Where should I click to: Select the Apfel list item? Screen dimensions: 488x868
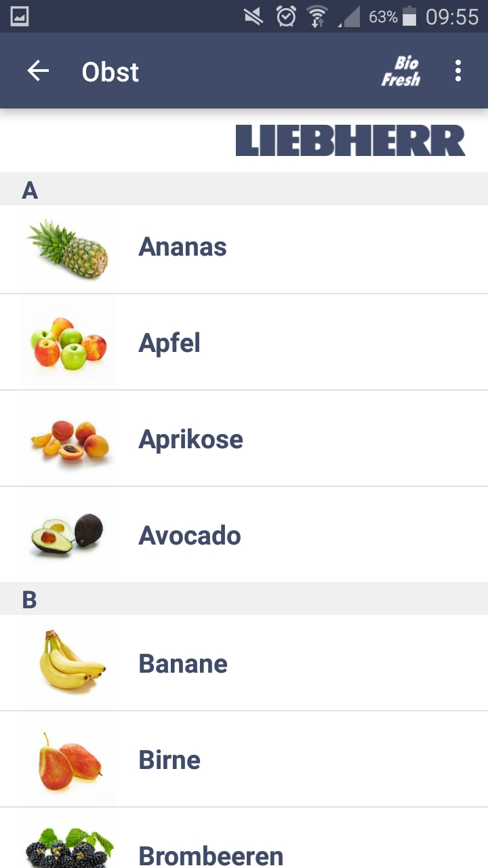pos(169,343)
